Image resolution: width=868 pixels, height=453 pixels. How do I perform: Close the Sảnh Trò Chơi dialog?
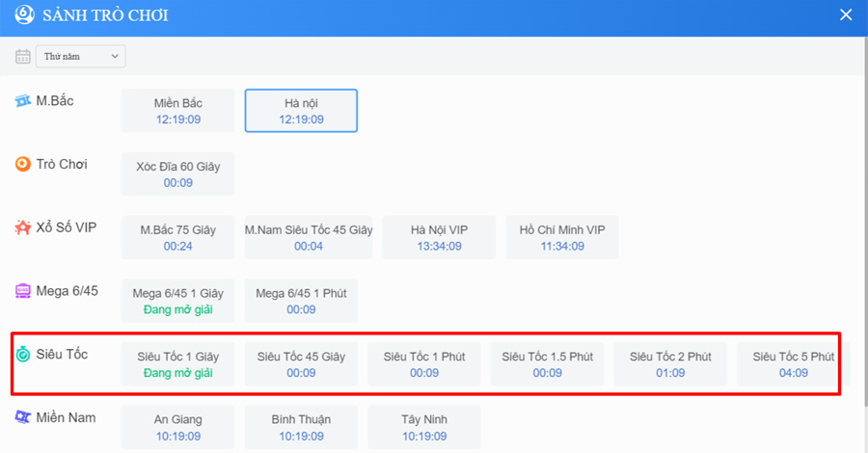pos(846,15)
